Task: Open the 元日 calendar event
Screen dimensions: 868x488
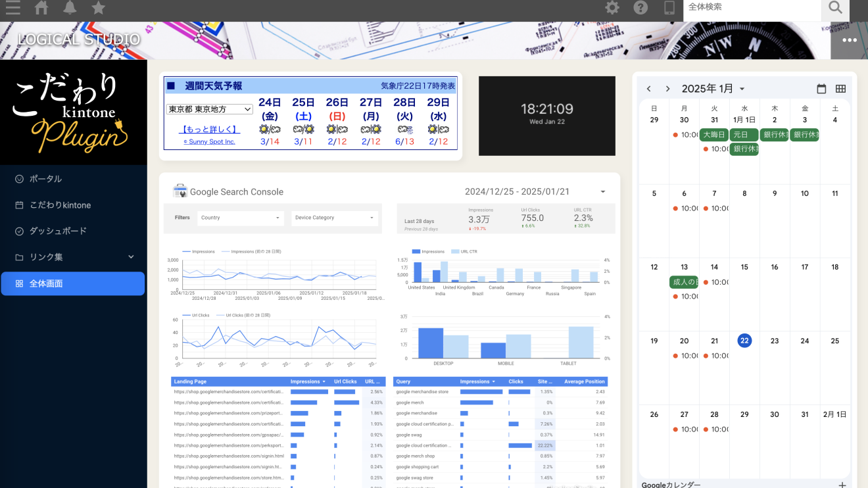Action: pos(744,135)
